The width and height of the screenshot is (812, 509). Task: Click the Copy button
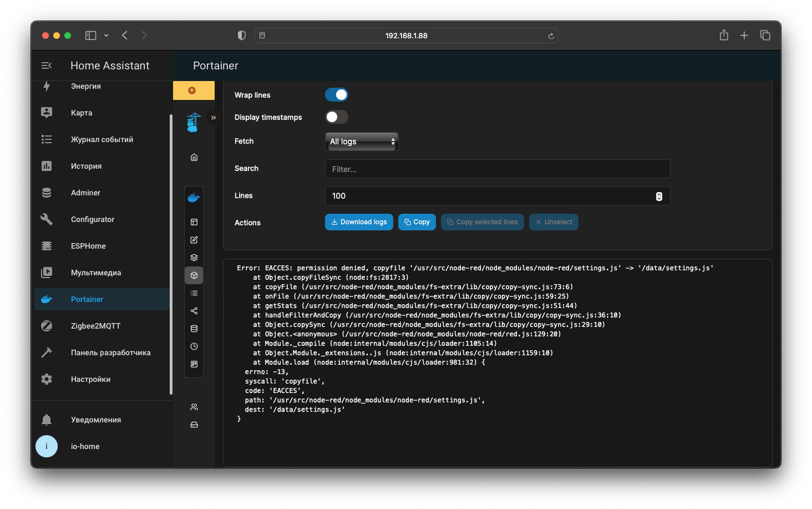coord(417,222)
